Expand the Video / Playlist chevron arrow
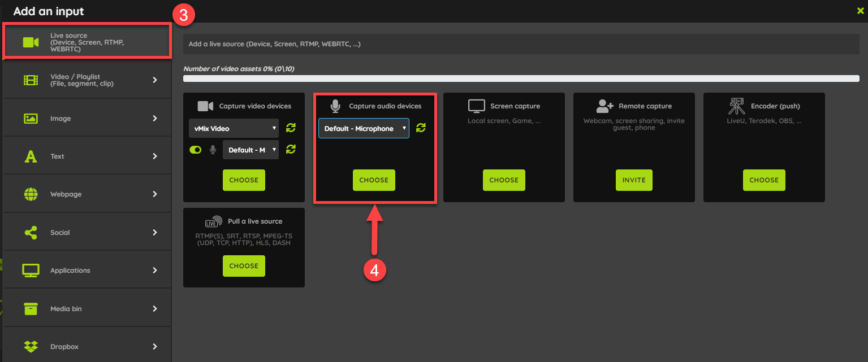868x362 pixels. click(155, 80)
